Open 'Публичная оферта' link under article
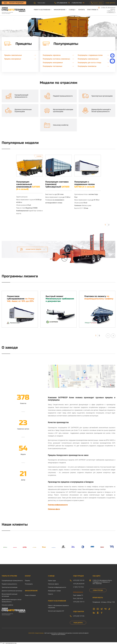This screenshot has height=644, width=117. pos(54,509)
